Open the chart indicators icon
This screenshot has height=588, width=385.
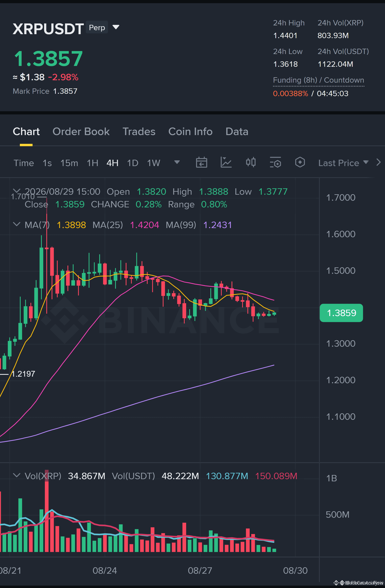click(x=226, y=162)
